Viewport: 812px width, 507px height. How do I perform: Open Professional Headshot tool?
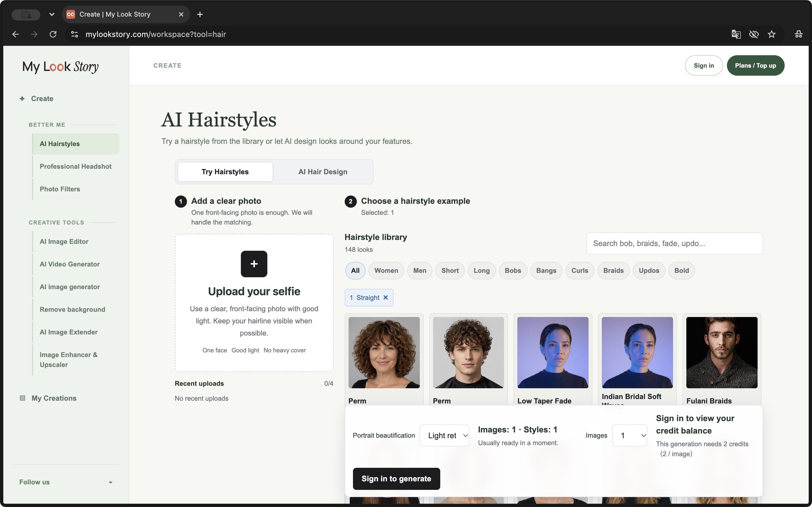click(x=76, y=167)
